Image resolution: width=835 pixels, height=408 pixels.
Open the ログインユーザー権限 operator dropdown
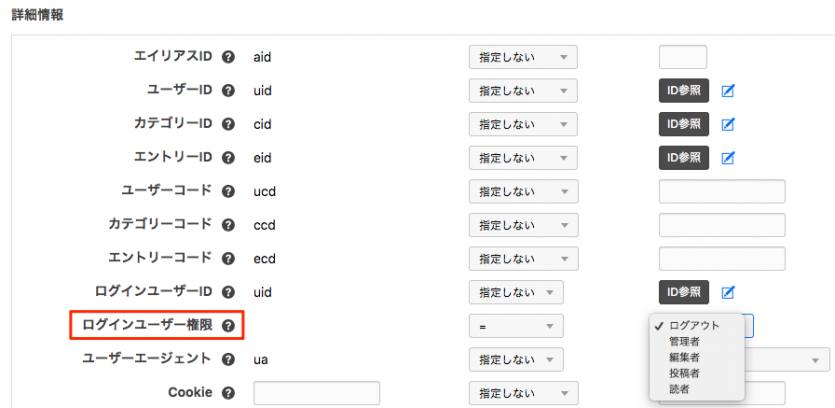516,326
